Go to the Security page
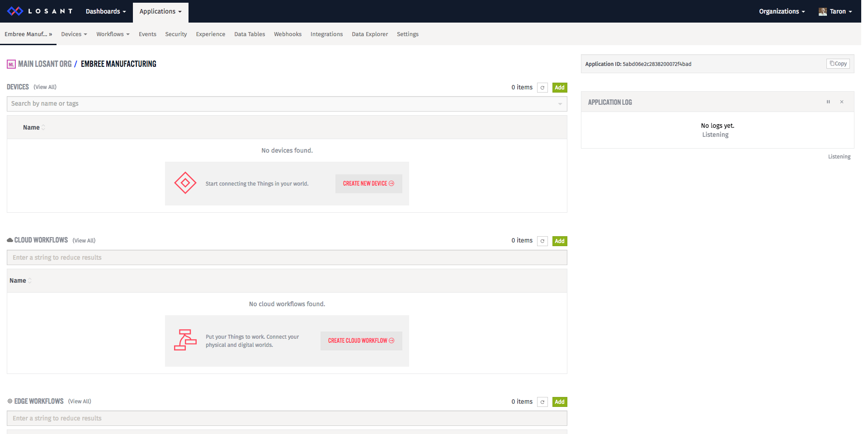The height and width of the screenshot is (434, 868). 176,34
